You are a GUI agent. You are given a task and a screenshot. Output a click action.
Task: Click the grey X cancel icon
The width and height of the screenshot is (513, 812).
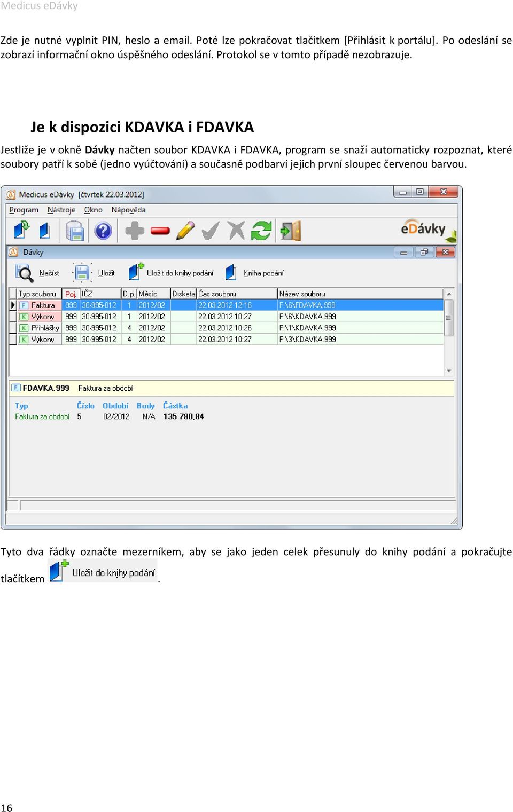click(x=236, y=231)
